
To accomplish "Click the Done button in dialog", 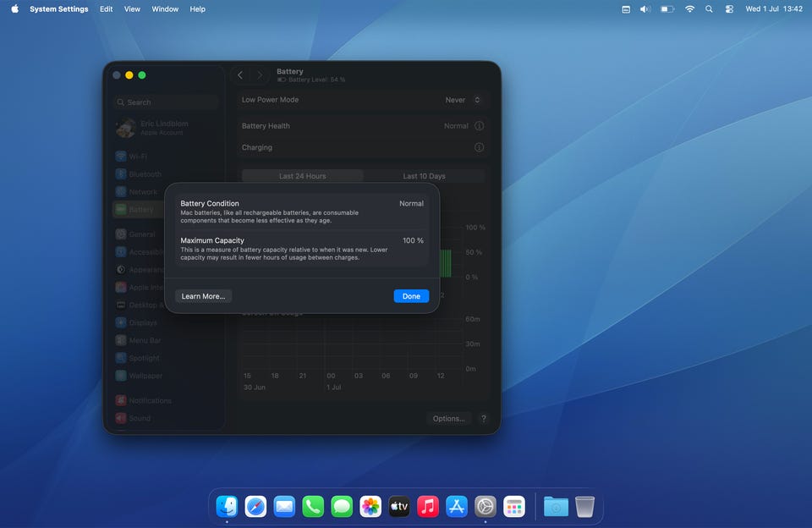I will click(x=411, y=296).
